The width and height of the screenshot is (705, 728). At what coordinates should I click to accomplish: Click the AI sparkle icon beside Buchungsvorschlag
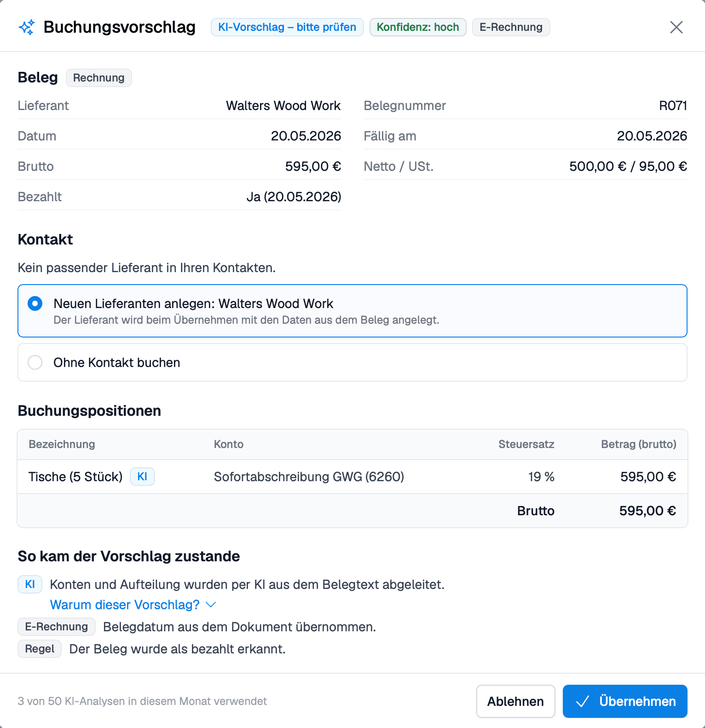[x=27, y=27]
